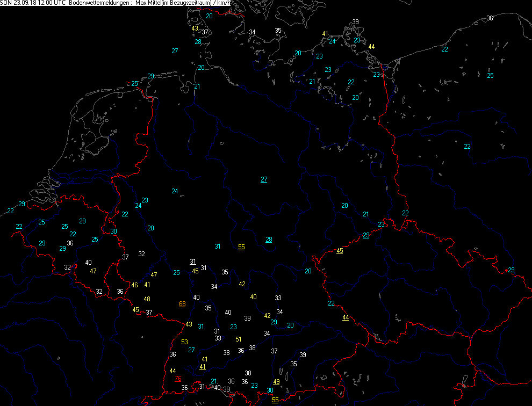
Task: Click the map title text in header
Action: click(x=116, y=3)
